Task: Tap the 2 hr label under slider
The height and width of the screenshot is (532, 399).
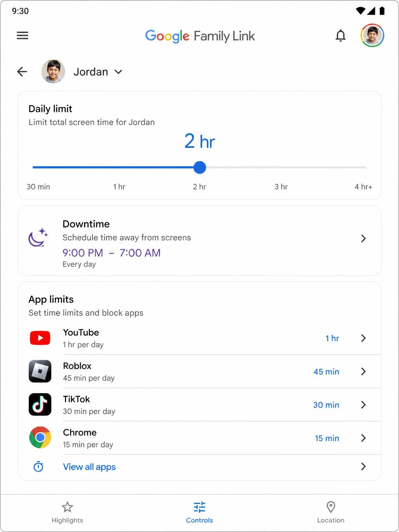Action: pos(199,187)
